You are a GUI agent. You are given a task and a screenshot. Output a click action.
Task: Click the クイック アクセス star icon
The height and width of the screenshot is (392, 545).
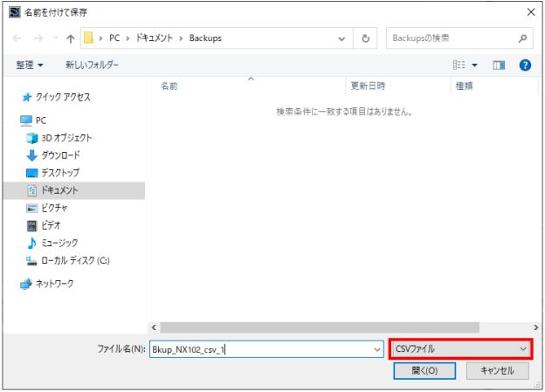click(27, 97)
